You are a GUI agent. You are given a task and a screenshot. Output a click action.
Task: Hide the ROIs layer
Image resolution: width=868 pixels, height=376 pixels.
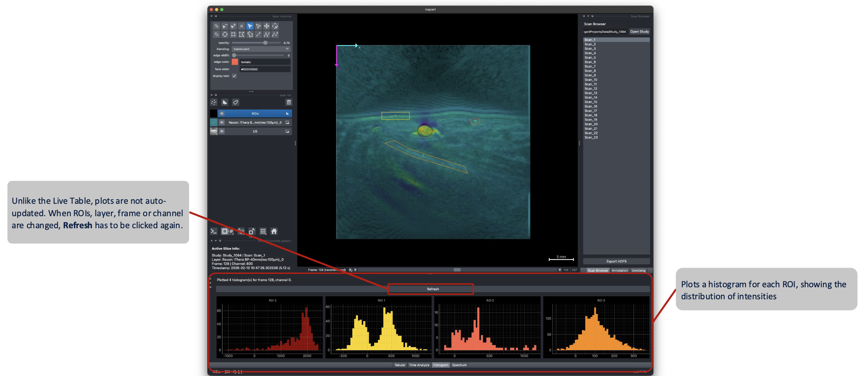tap(222, 114)
